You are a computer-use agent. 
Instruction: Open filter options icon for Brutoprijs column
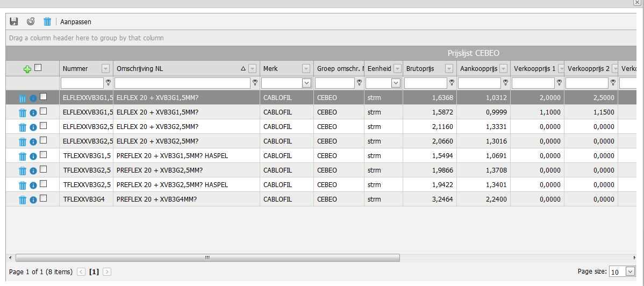452,83
